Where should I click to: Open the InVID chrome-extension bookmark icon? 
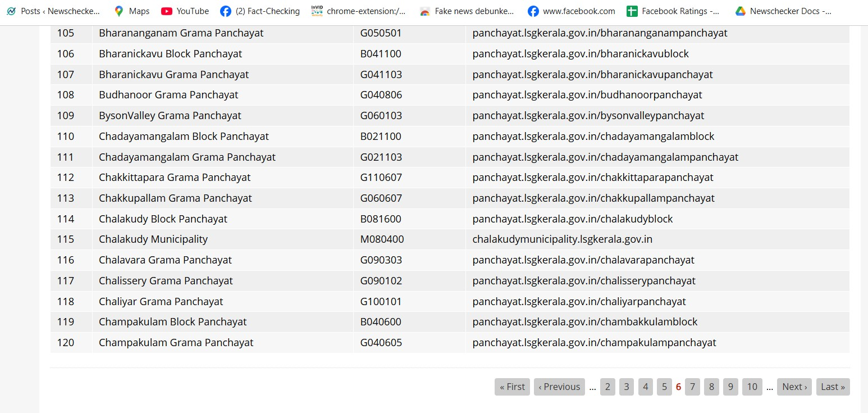pyautogui.click(x=317, y=11)
